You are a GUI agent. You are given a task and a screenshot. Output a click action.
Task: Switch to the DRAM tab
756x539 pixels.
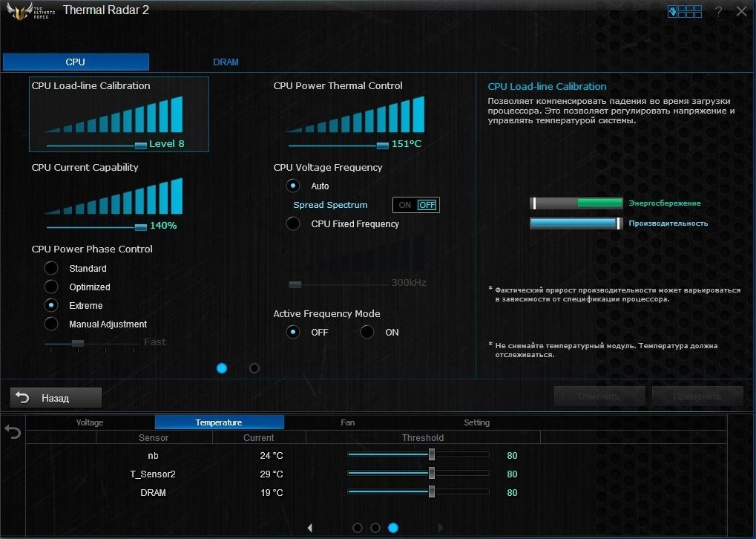coord(226,62)
